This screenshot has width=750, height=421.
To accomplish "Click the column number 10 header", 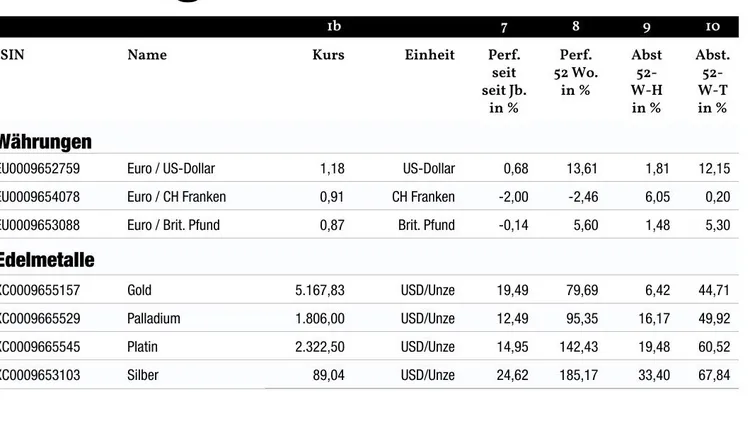I will click(x=712, y=26).
